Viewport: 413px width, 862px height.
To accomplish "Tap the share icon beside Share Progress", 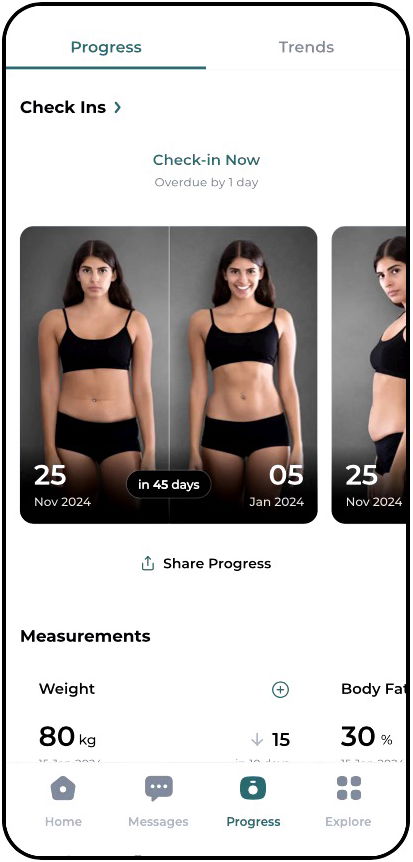I will (x=147, y=563).
